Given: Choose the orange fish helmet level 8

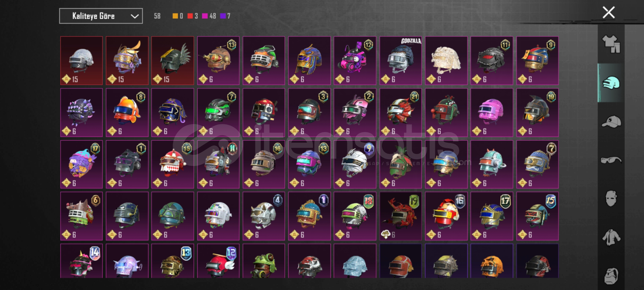Looking at the screenshot, I should [x=127, y=113].
